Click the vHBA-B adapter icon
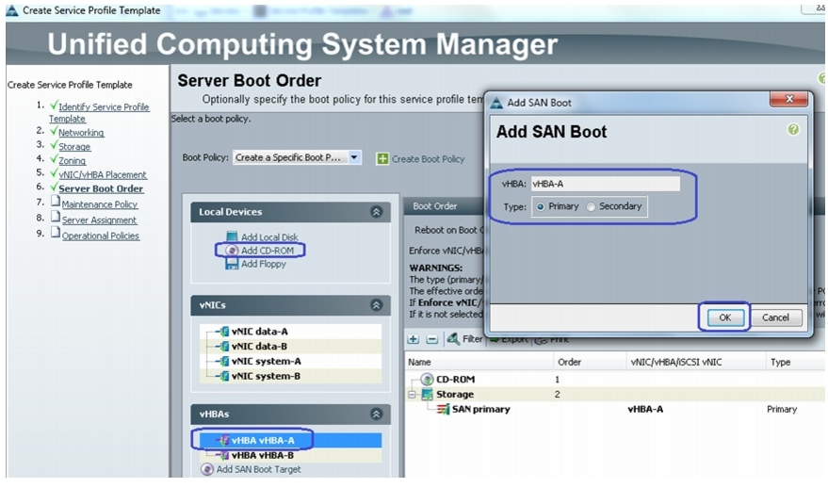The image size is (828, 504). click(x=224, y=455)
